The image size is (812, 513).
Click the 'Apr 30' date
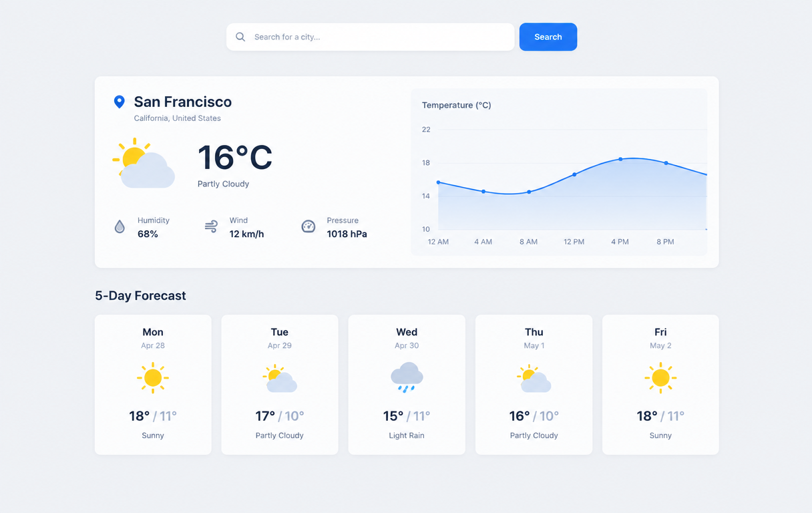tap(407, 346)
